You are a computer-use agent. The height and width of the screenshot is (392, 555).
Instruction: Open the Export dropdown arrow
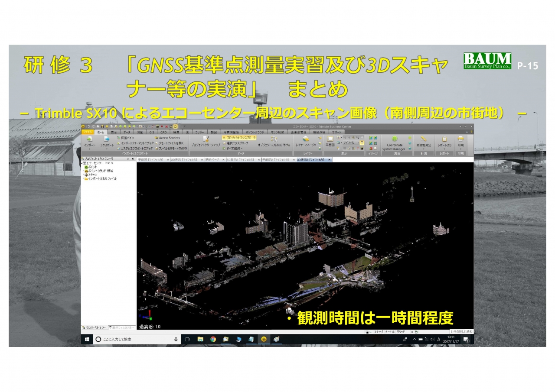107,149
